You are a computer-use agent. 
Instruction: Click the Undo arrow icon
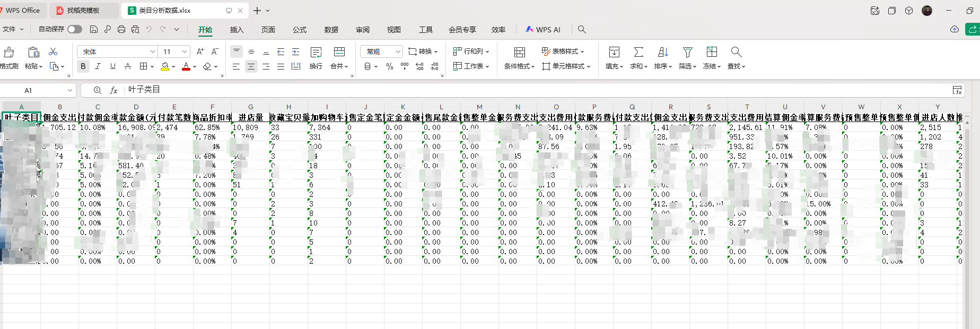pyautogui.click(x=149, y=30)
